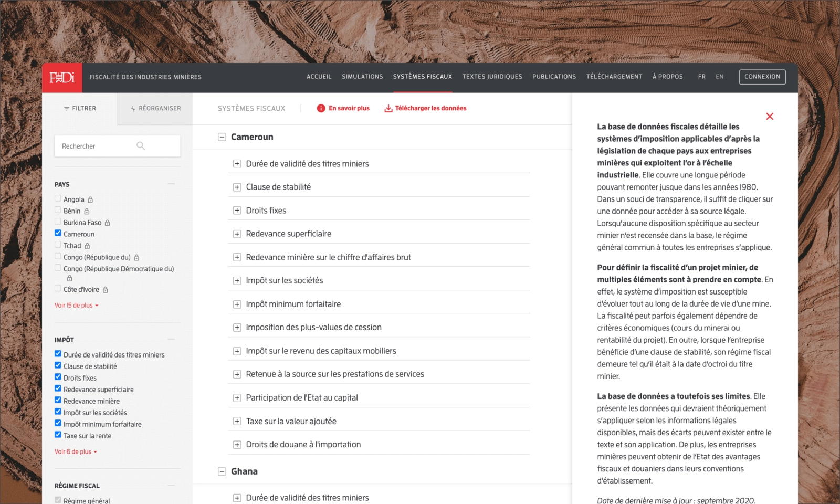Uncheck Droits fixes filter checkbox
Screen dimensions: 840x504
pos(58,377)
